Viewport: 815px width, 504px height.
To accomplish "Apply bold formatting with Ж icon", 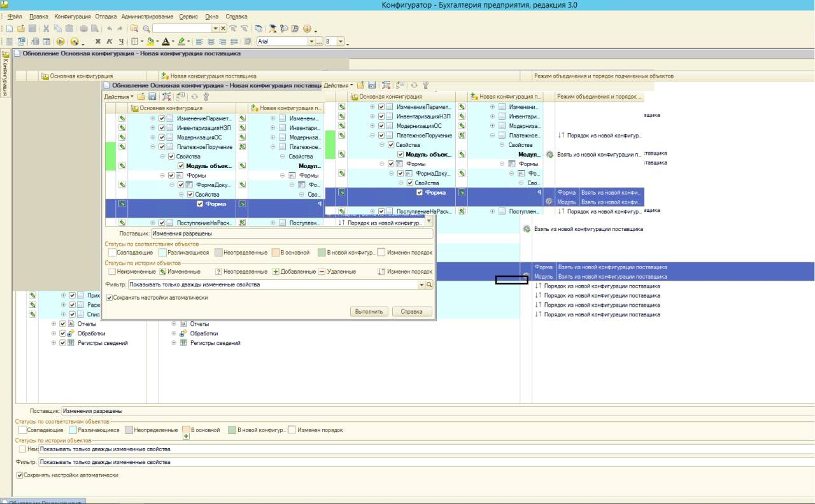I will (x=98, y=41).
